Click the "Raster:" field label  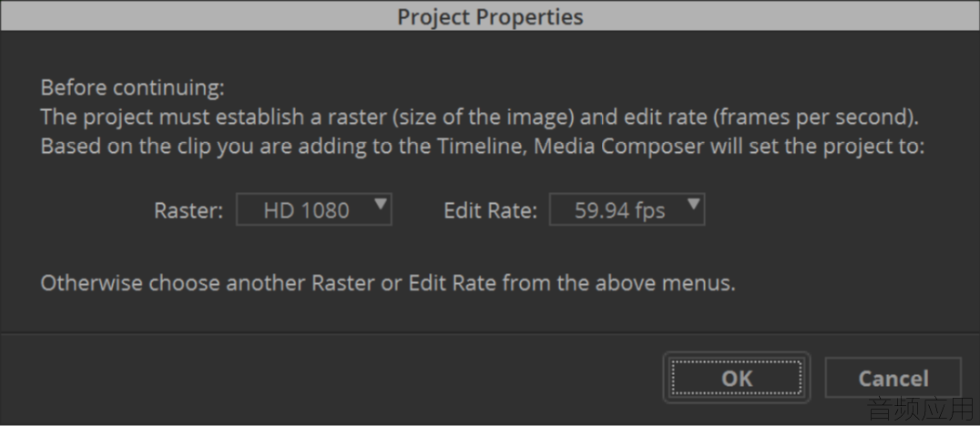pyautogui.click(x=189, y=210)
